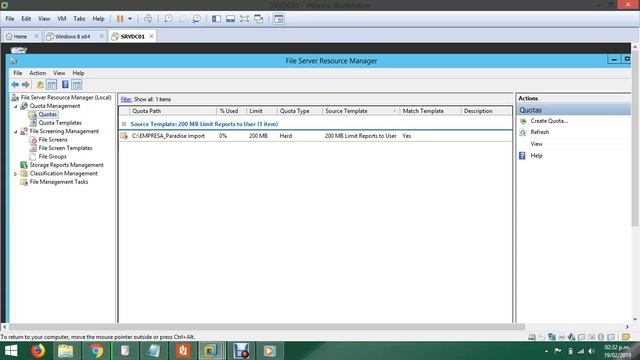Collapse the Source Template 200 MB Limit group

tap(124, 124)
